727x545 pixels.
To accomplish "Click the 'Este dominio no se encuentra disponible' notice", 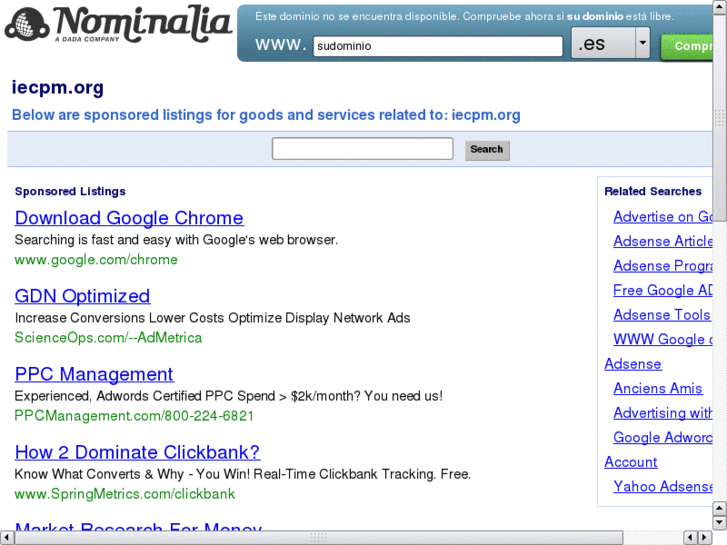I will pos(464,16).
